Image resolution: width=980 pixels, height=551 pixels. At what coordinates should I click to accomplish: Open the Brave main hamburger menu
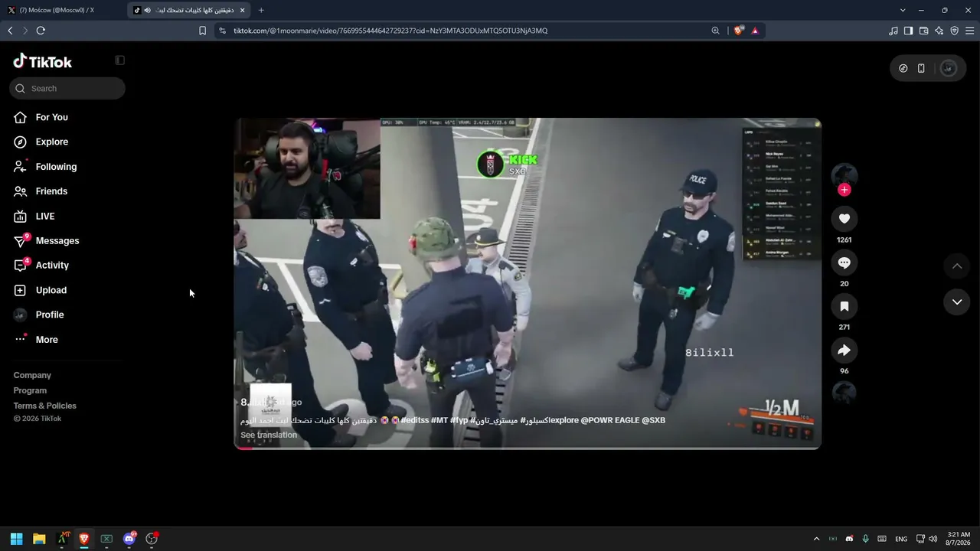pos(970,31)
